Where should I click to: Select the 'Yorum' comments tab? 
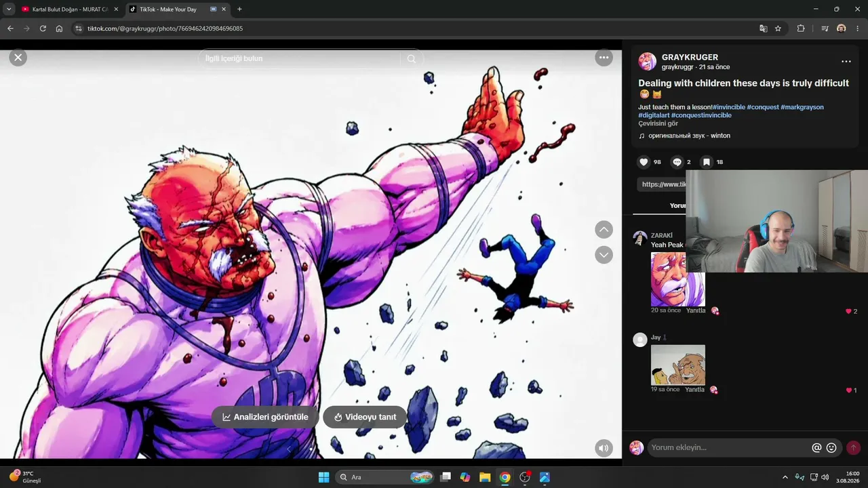(677, 205)
